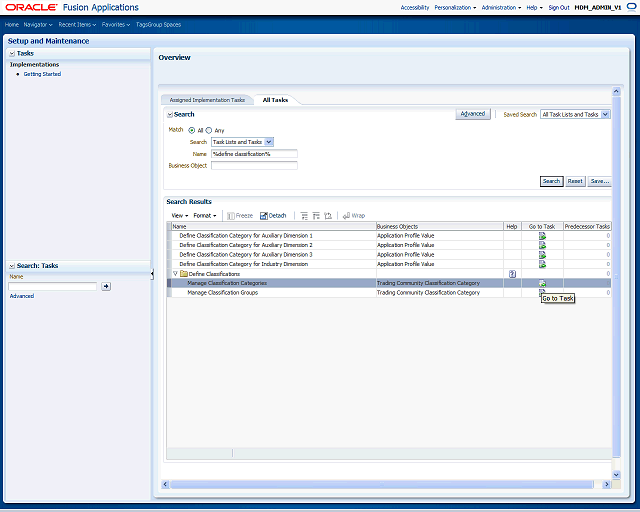Go to task for Auxiliary Dimension 2
640x512 pixels.
click(542, 245)
